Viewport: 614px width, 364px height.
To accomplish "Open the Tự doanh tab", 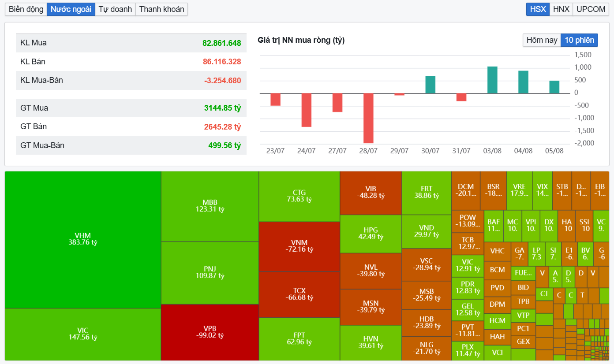I will click(x=115, y=9).
